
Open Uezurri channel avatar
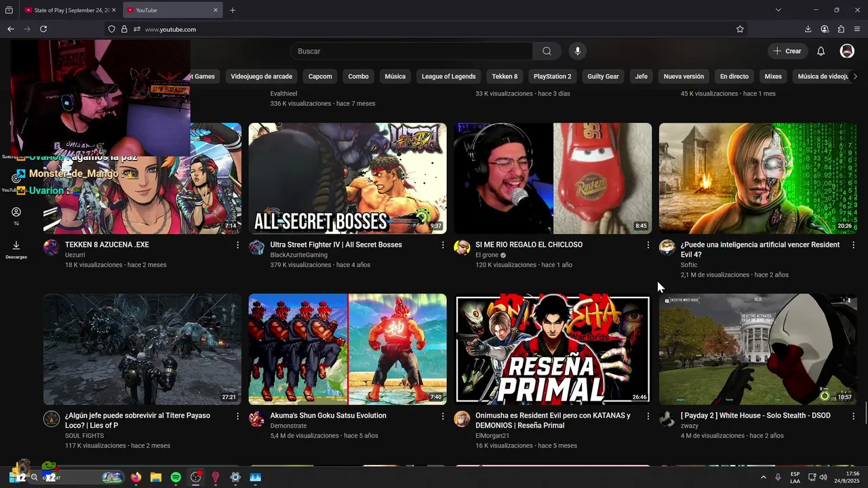click(52, 247)
